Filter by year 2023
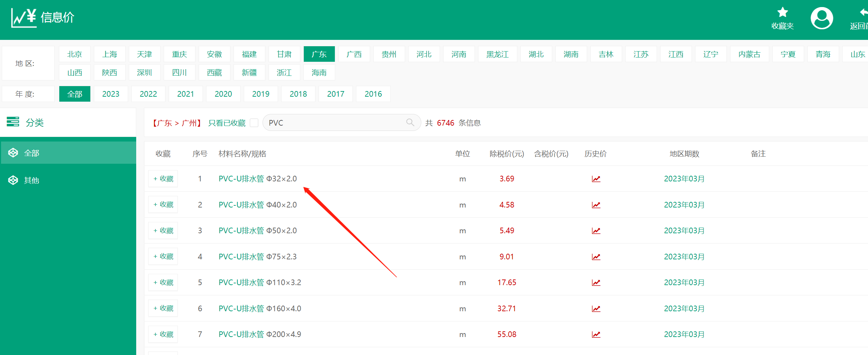Screen dimensions: 868x355 click(x=111, y=94)
